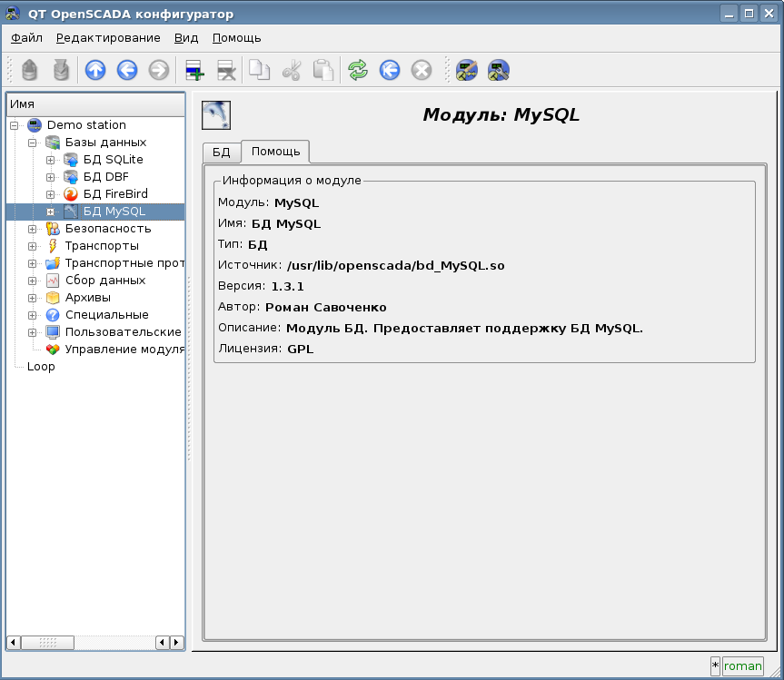
Task: Click the FireBird icon in tree
Action: (71, 194)
